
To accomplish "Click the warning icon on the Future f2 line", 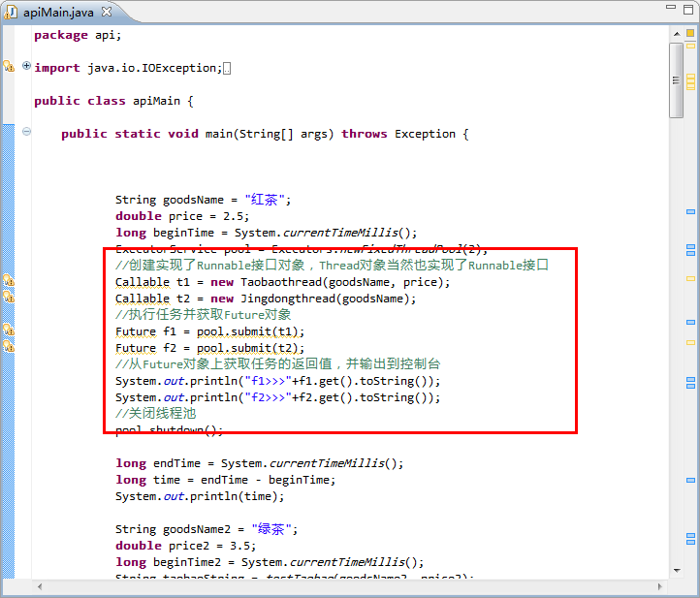I will click(x=9, y=346).
